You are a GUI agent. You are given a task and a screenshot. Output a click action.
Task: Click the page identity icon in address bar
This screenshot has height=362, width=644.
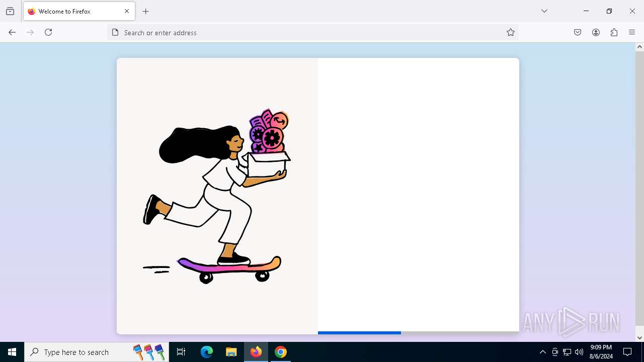115,32
